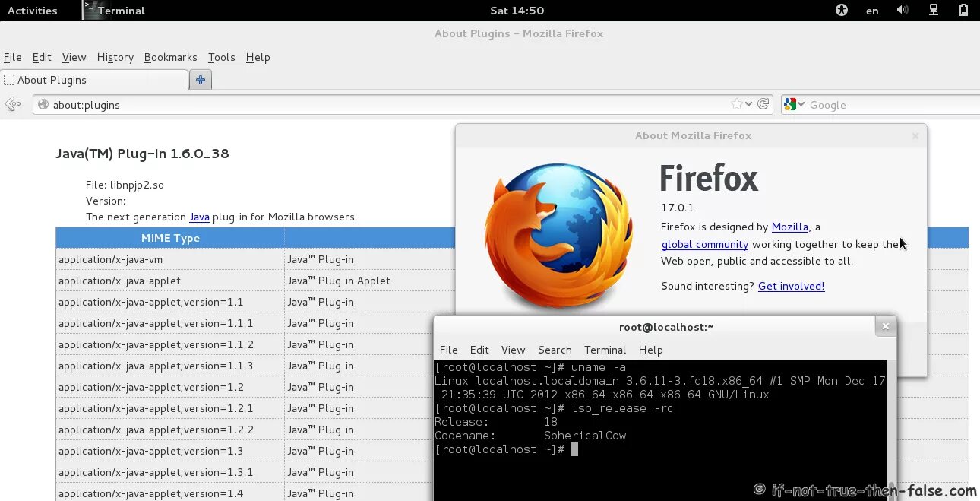Open Firefox View menu
The image size is (980, 501).
(x=74, y=57)
